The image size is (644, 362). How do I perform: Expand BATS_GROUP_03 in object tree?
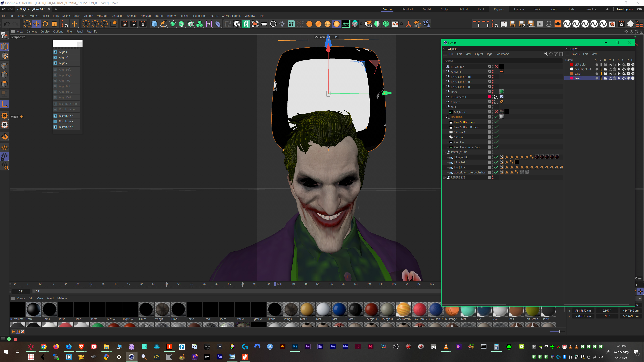point(444,87)
